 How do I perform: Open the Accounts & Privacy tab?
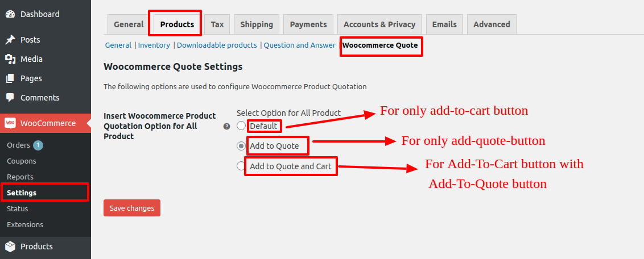tap(379, 24)
